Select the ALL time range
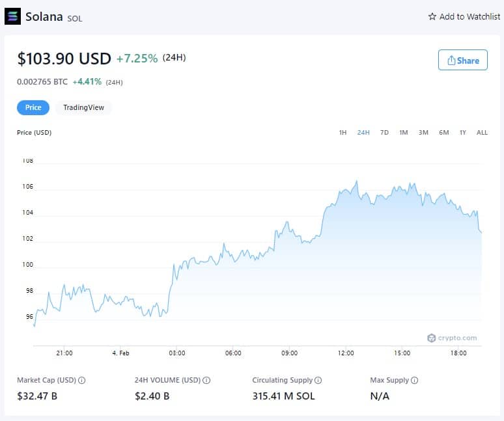This screenshot has width=504, height=421. (482, 133)
